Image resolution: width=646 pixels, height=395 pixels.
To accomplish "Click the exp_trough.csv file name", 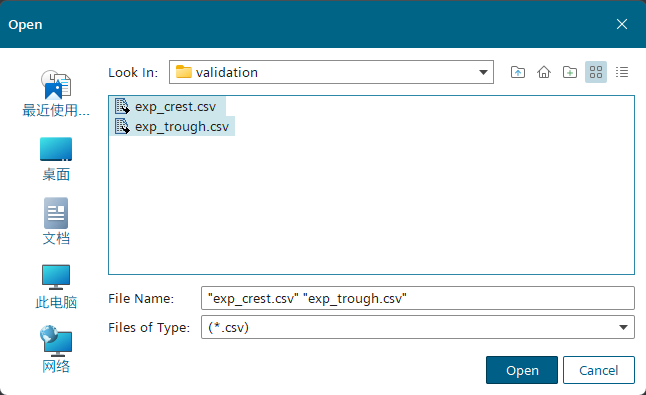I will coord(182,126).
